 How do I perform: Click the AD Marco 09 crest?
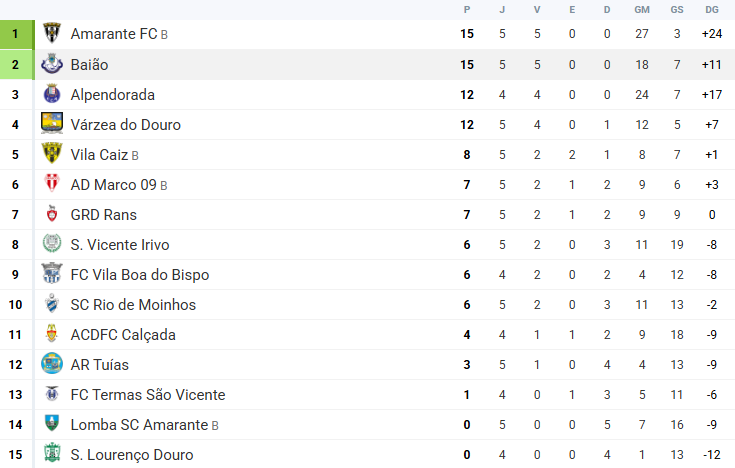(x=52, y=184)
